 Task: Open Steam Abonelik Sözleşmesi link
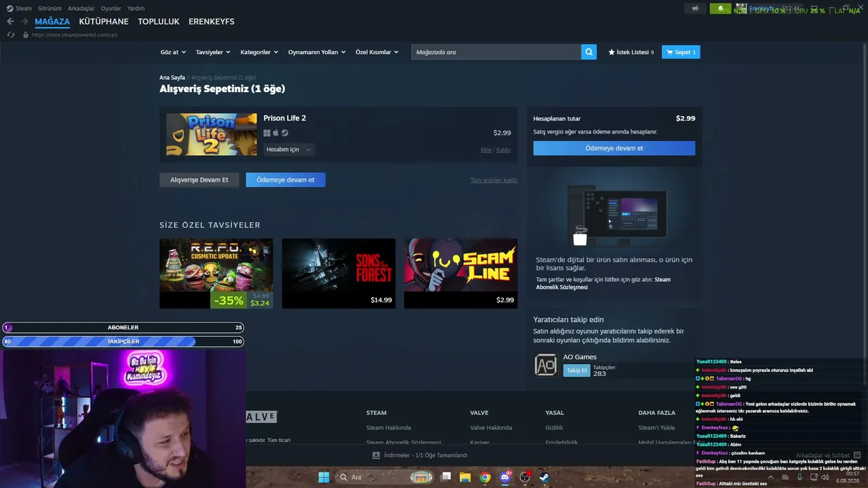(x=604, y=283)
